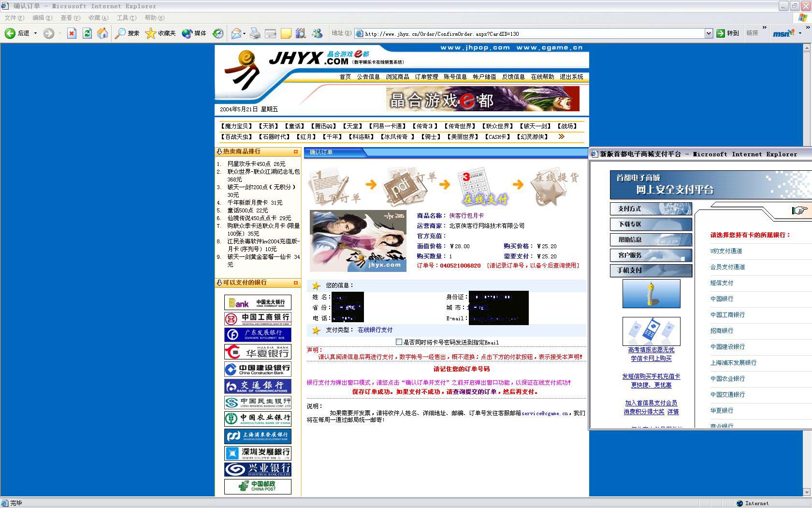Viewport: 812px width, 508px height.
Task: Click 手机支付 button in payment window
Action: (x=651, y=270)
